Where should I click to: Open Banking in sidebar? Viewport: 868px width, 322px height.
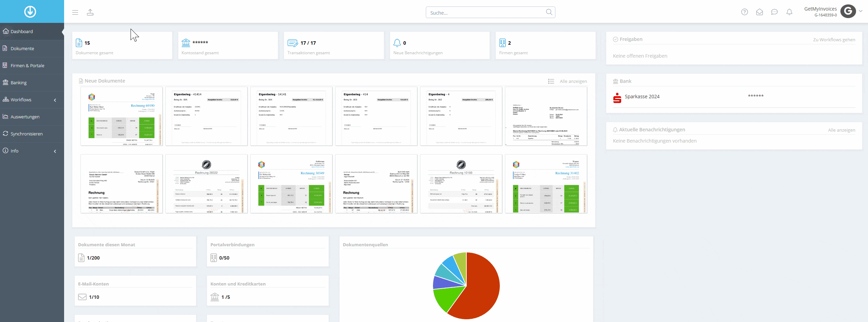pos(32,83)
